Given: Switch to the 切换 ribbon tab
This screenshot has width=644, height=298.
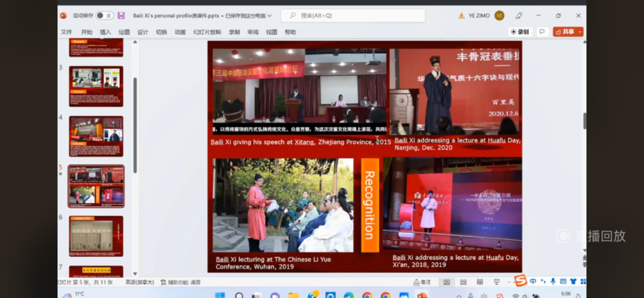Looking at the screenshot, I should pos(162,32).
